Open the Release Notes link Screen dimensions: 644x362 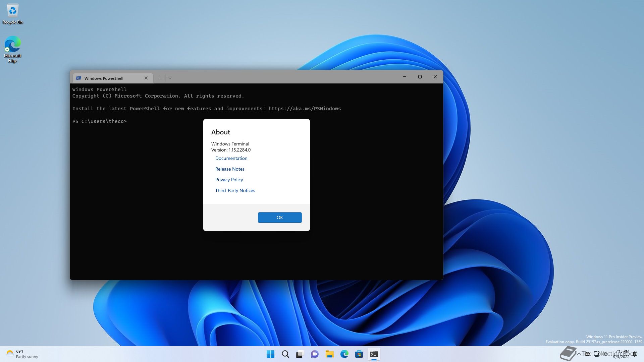tap(230, 169)
